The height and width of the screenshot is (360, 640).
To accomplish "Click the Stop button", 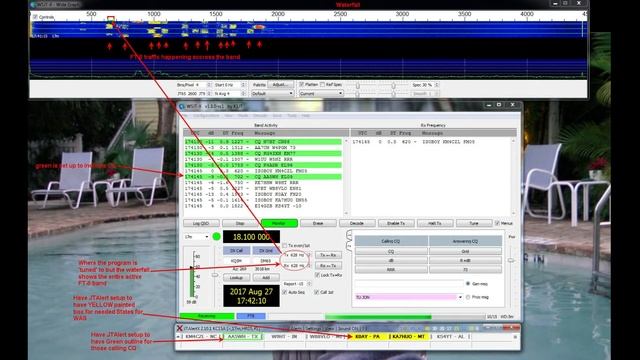I will tap(240, 223).
